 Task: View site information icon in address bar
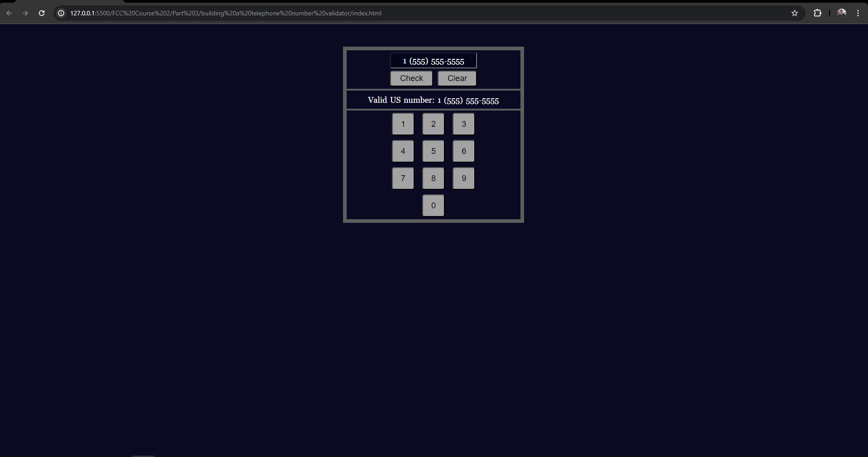tap(61, 13)
